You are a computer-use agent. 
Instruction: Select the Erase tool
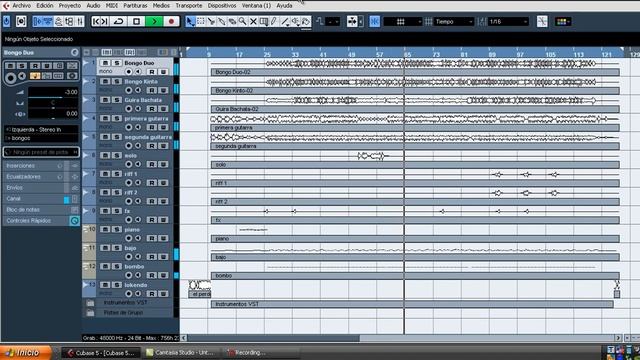(x=232, y=22)
